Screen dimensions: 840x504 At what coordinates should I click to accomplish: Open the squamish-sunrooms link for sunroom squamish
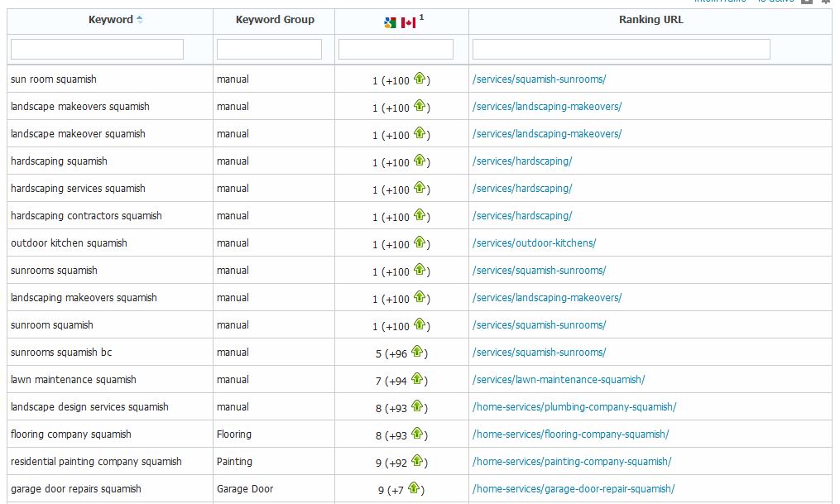539,325
